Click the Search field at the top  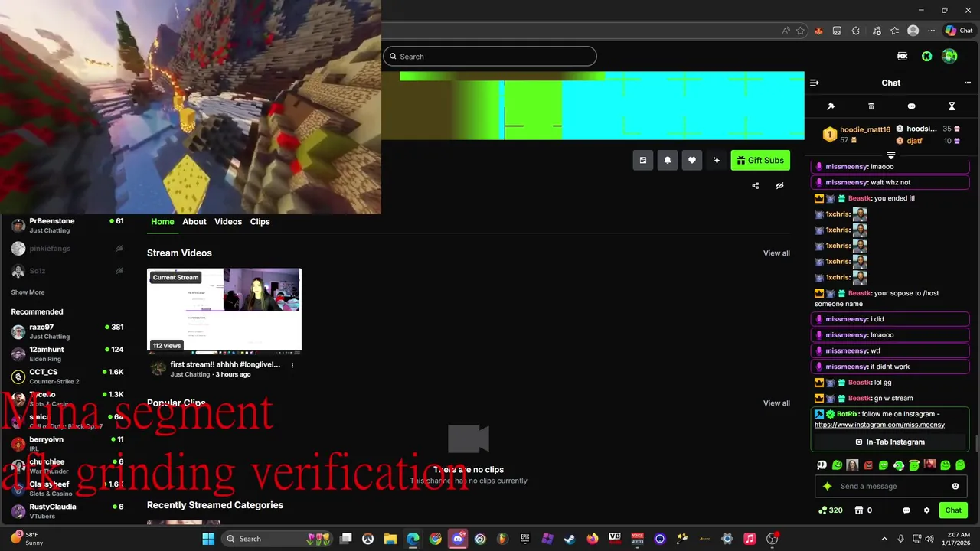pos(490,56)
